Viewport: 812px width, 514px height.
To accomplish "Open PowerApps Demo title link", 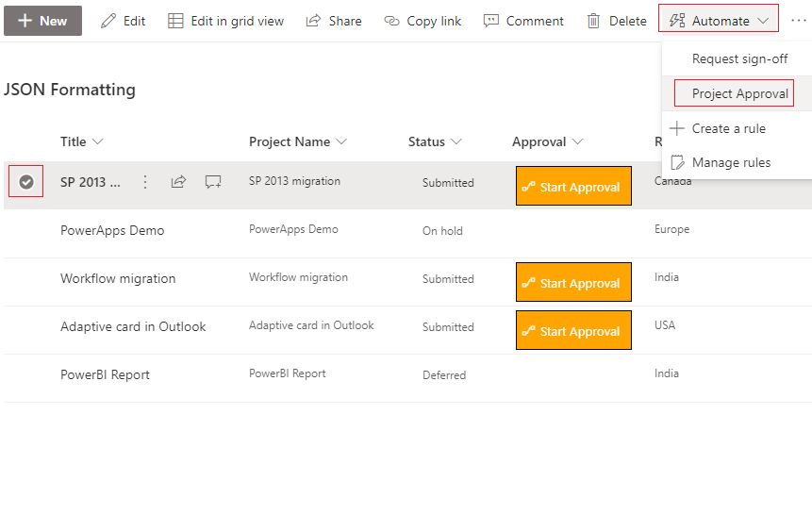I will pyautogui.click(x=112, y=230).
